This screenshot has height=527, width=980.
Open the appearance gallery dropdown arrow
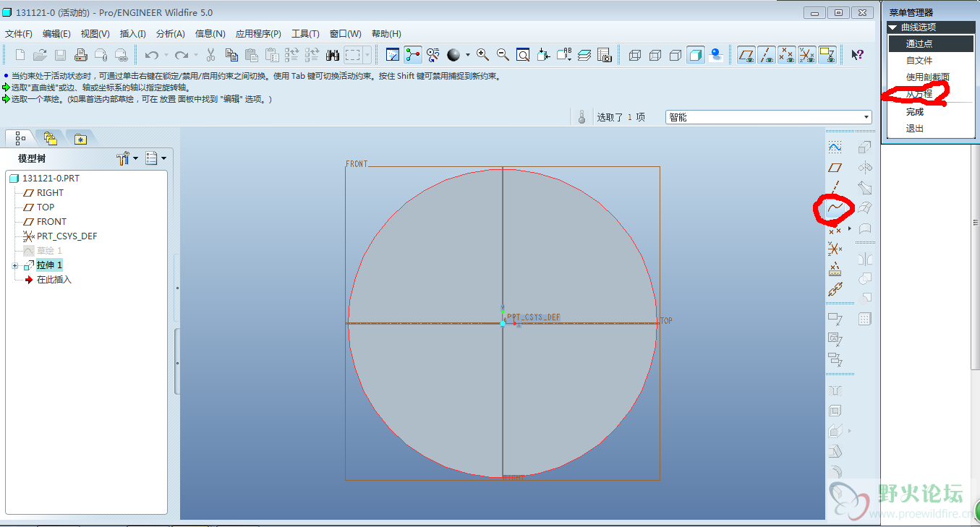pyautogui.click(x=467, y=55)
